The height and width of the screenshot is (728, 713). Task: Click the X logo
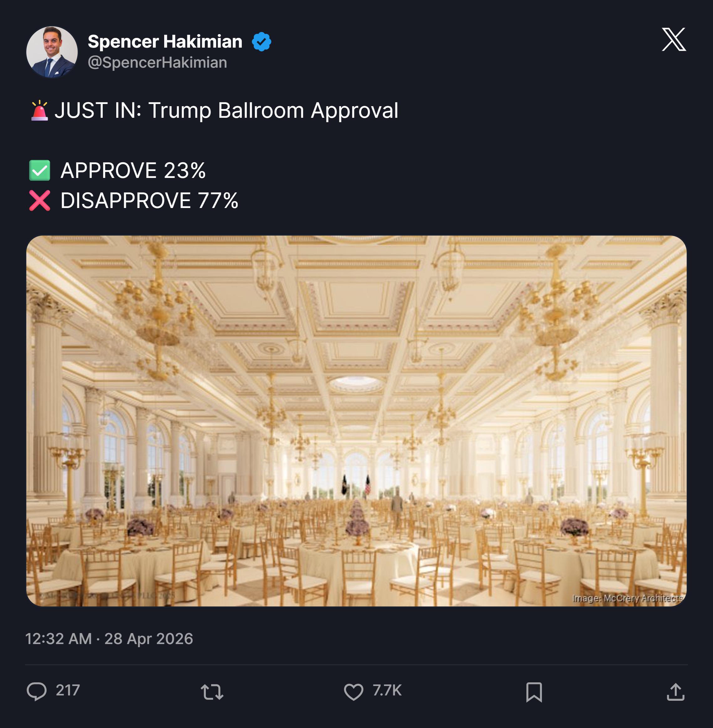674,39
